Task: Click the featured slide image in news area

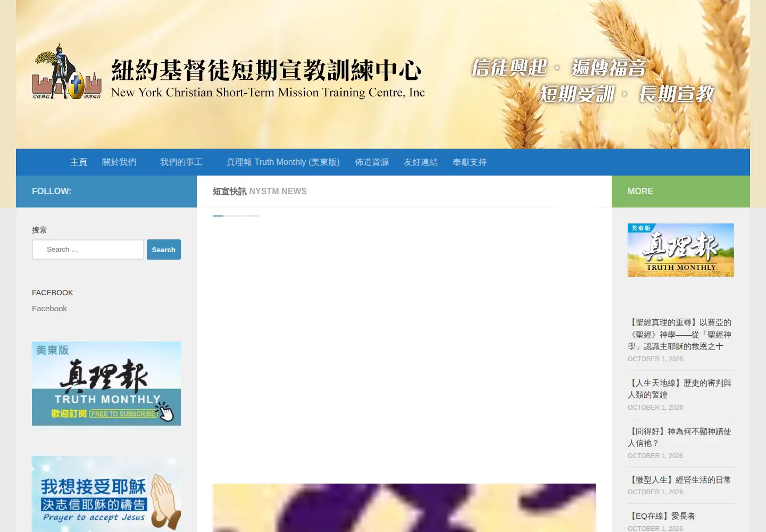Action: [x=404, y=508]
